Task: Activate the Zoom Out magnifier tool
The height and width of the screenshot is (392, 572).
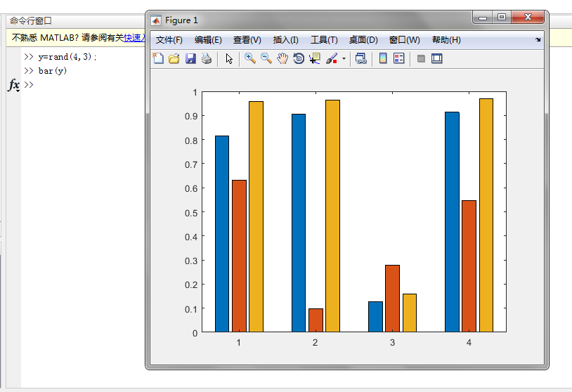Action: (266, 58)
